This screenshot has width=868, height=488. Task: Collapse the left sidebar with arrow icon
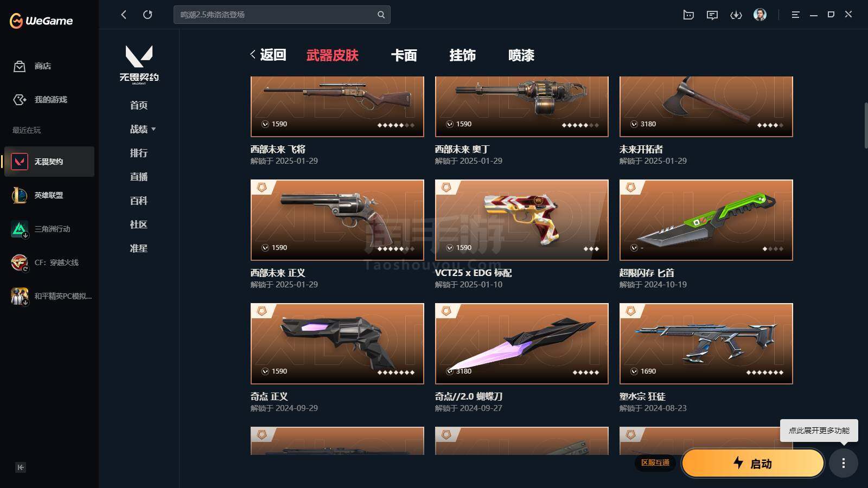click(21, 467)
